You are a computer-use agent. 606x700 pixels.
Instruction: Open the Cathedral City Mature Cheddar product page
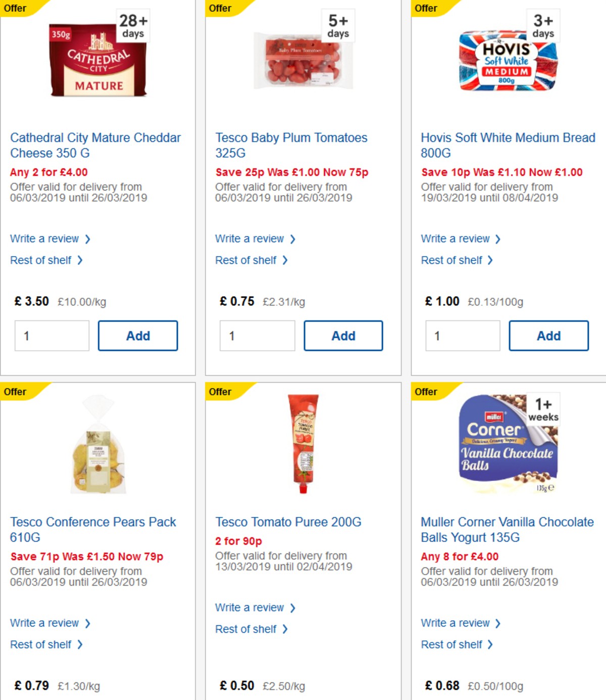[x=95, y=145]
